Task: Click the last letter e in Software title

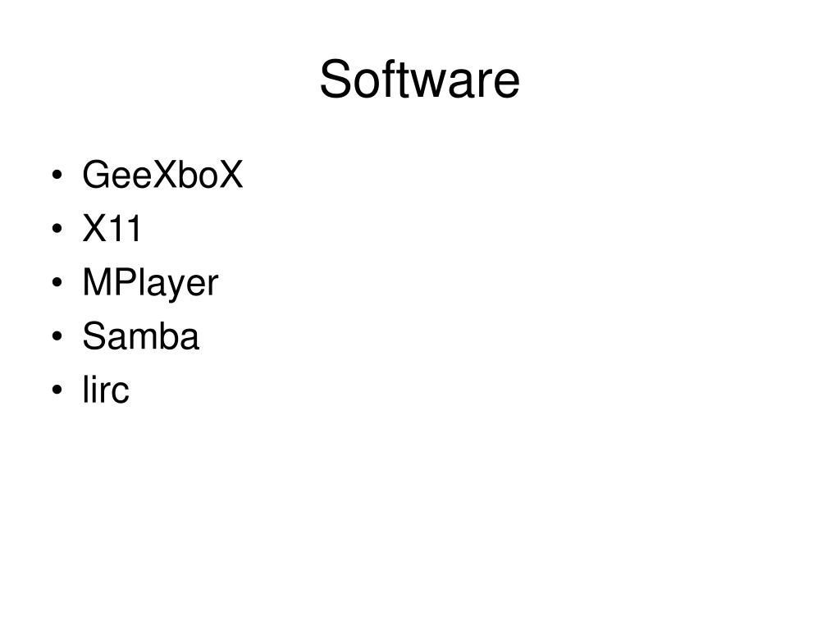Action: click(506, 84)
